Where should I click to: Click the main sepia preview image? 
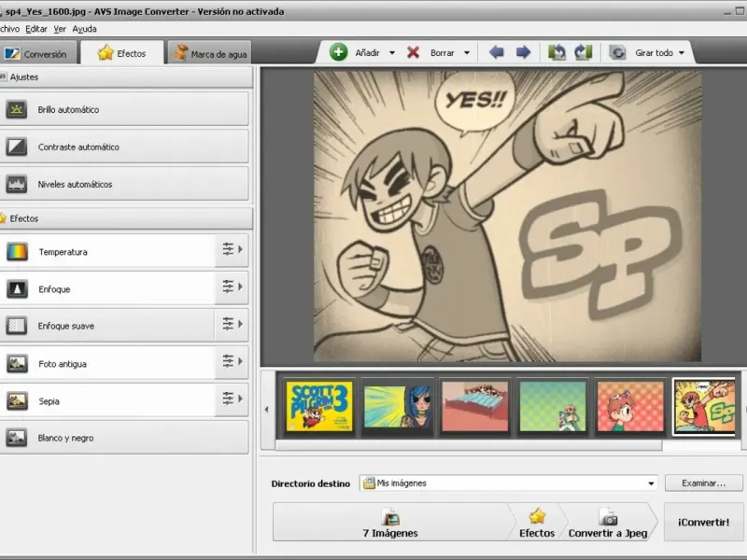point(507,217)
